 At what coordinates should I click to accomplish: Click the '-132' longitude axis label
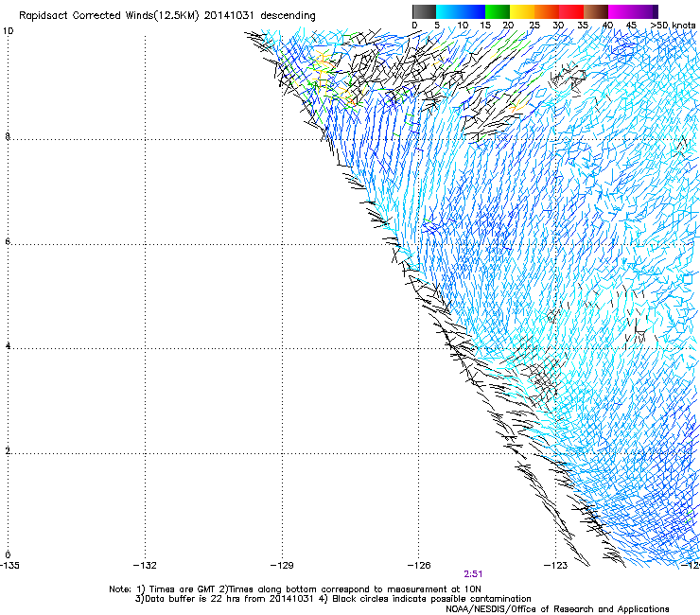coord(145,566)
